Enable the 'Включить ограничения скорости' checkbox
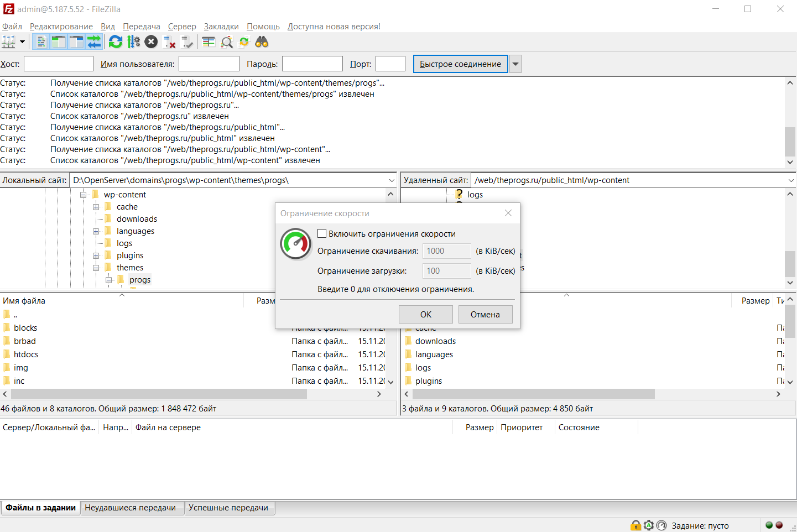The width and height of the screenshot is (797, 532). [x=322, y=233]
